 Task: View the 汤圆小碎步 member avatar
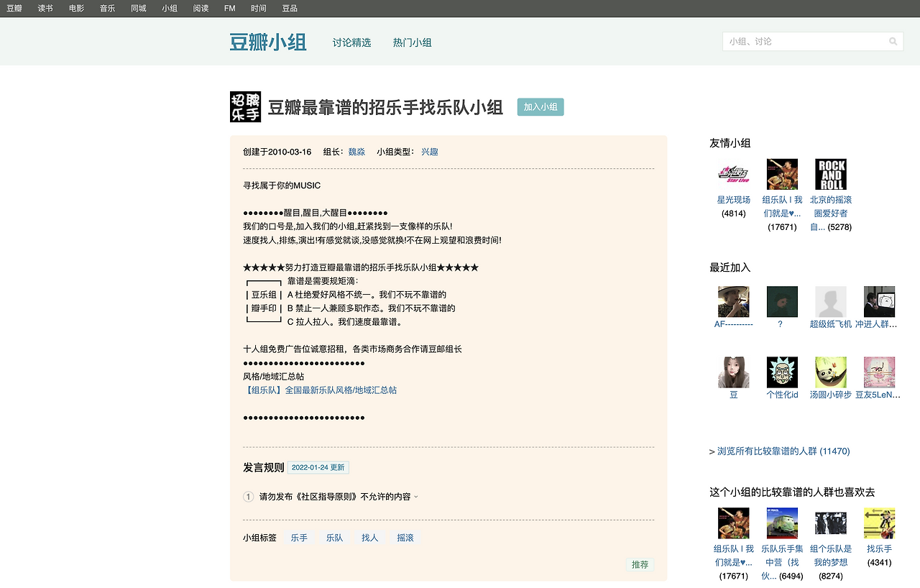[831, 372]
